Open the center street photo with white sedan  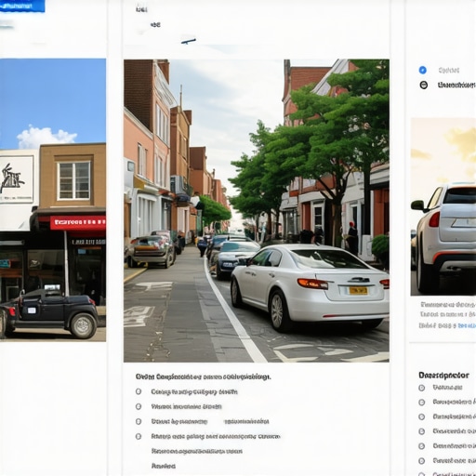pos(257,210)
